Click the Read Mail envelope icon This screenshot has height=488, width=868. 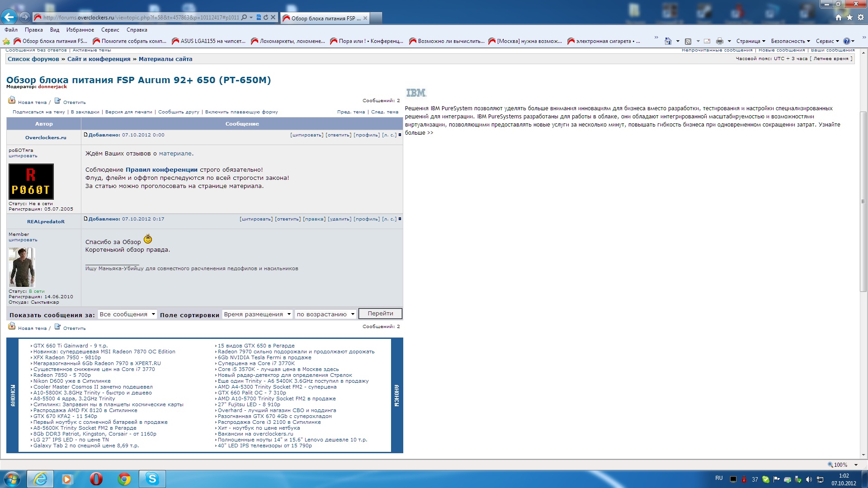[x=707, y=41]
